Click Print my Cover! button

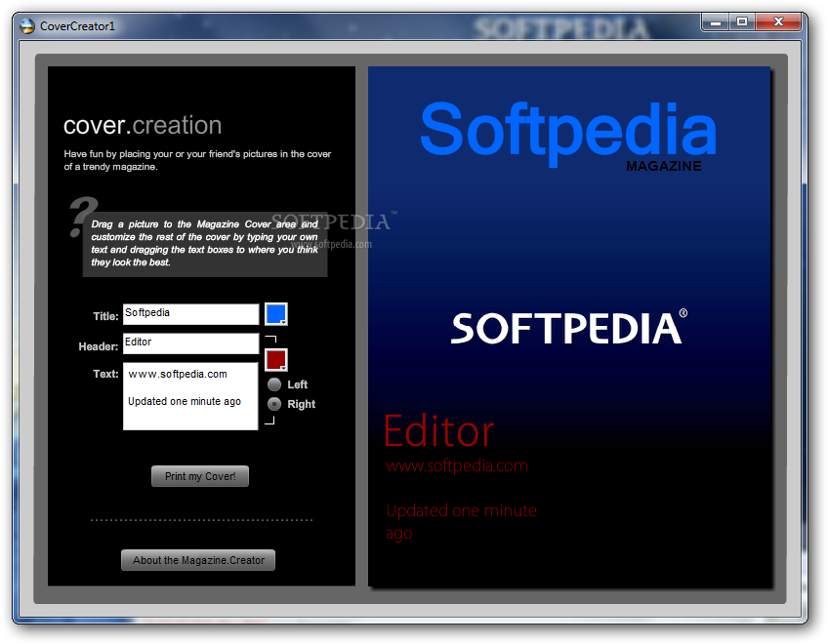[x=200, y=476]
